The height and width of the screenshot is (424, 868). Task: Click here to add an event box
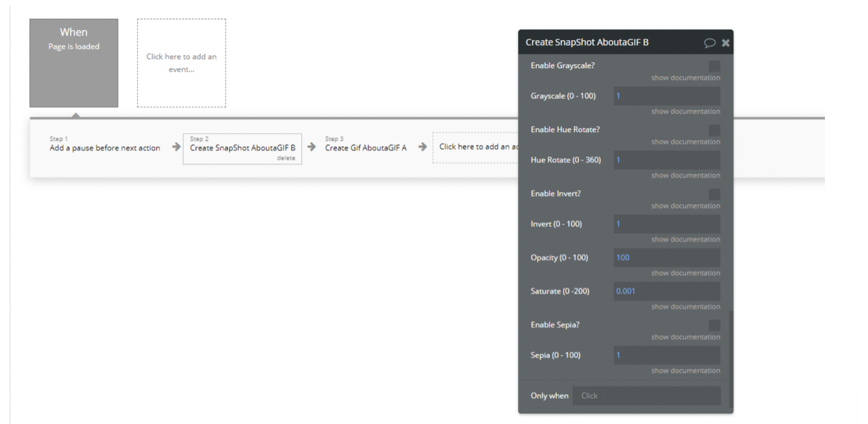[182, 63]
